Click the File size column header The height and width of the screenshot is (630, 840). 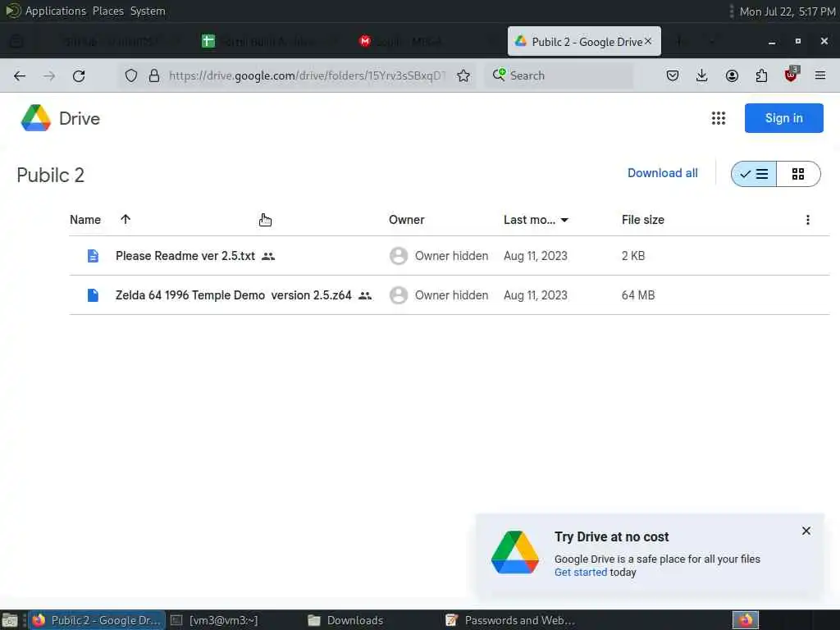point(643,220)
